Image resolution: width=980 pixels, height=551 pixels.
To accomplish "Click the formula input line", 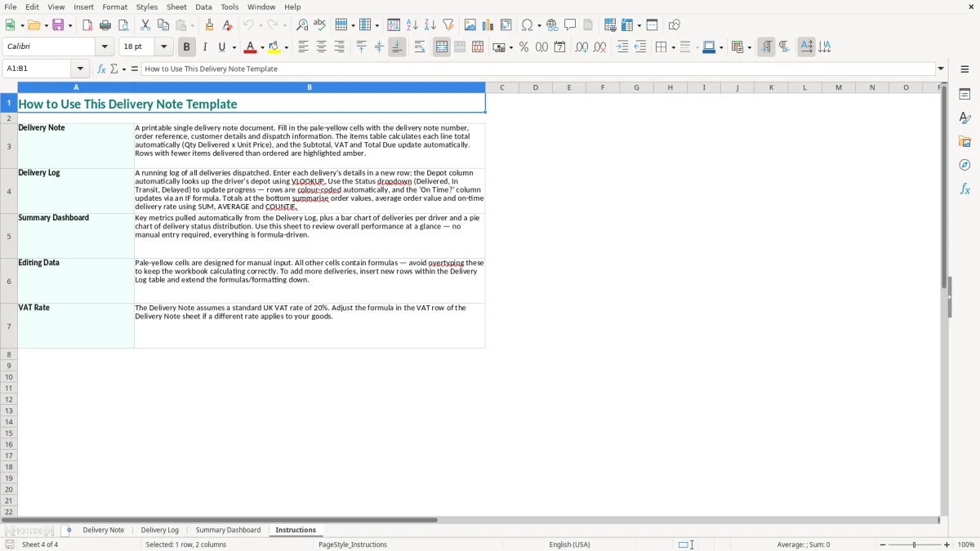I will pyautogui.click(x=538, y=69).
